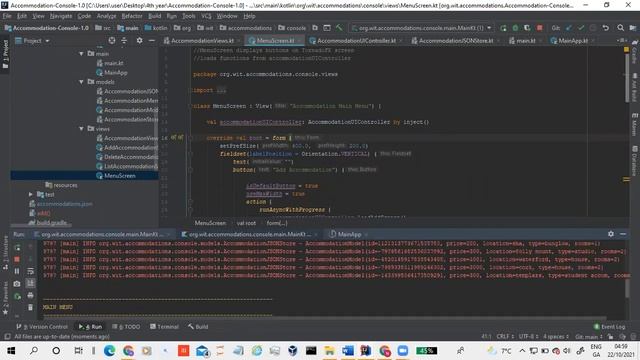Open the Terminal tool window

pyautogui.click(x=164, y=327)
